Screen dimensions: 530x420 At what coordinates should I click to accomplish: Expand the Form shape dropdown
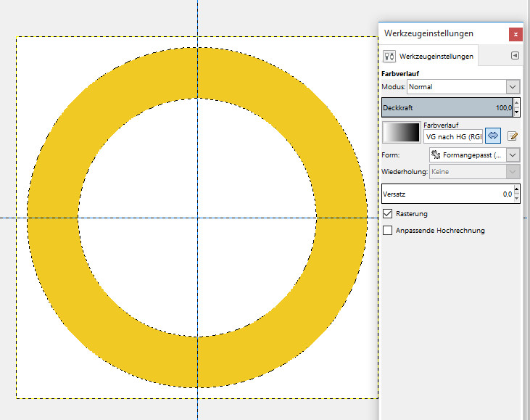[513, 155]
